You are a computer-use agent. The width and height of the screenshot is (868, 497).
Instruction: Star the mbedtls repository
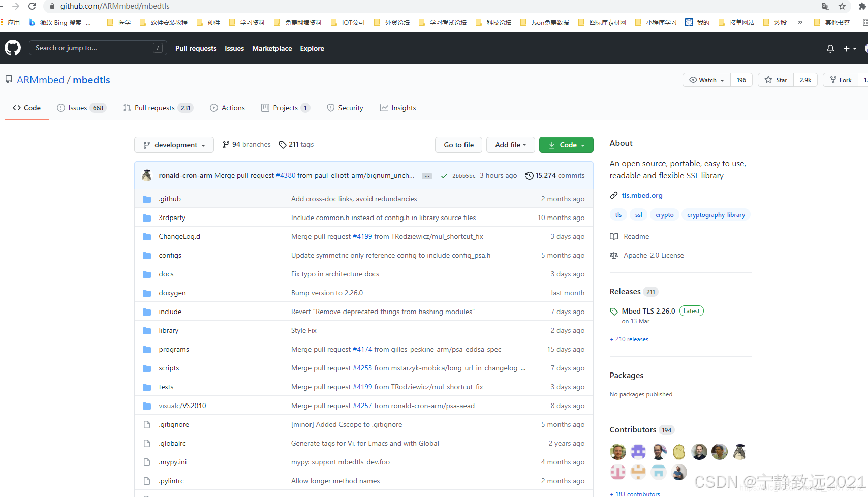(x=776, y=80)
